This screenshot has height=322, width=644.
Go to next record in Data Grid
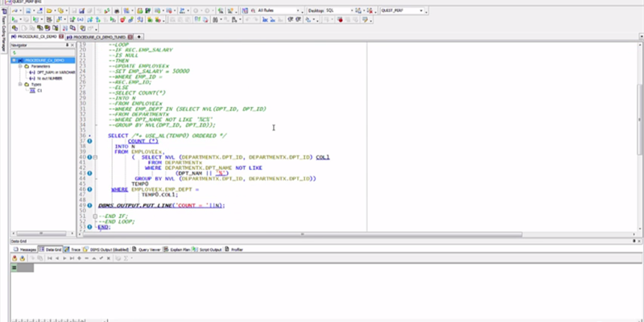64,258
